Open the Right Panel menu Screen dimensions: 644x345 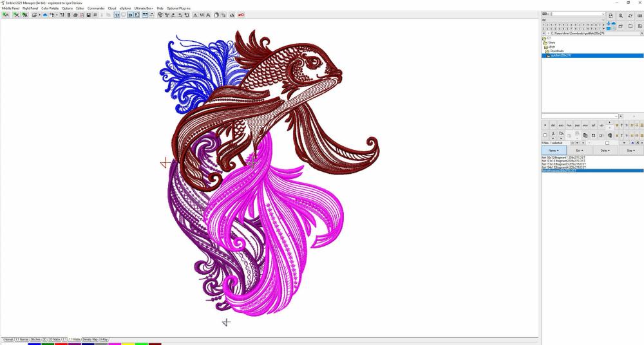click(x=30, y=8)
